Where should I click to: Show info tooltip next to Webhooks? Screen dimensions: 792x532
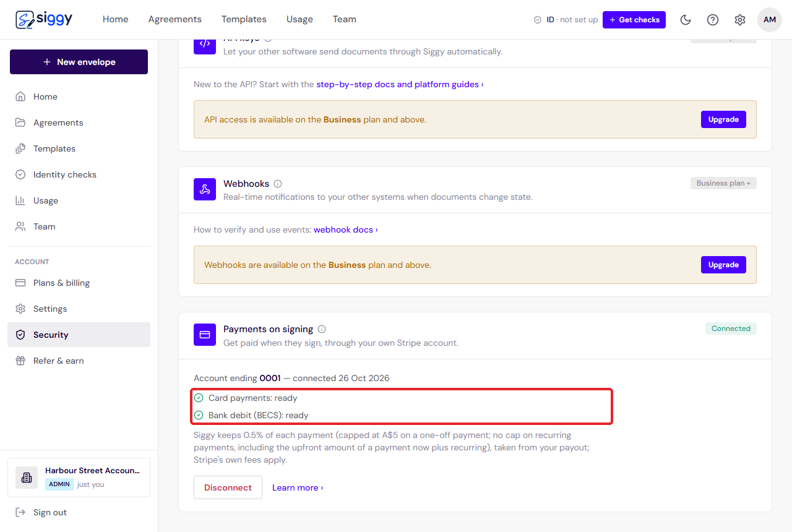pos(278,184)
